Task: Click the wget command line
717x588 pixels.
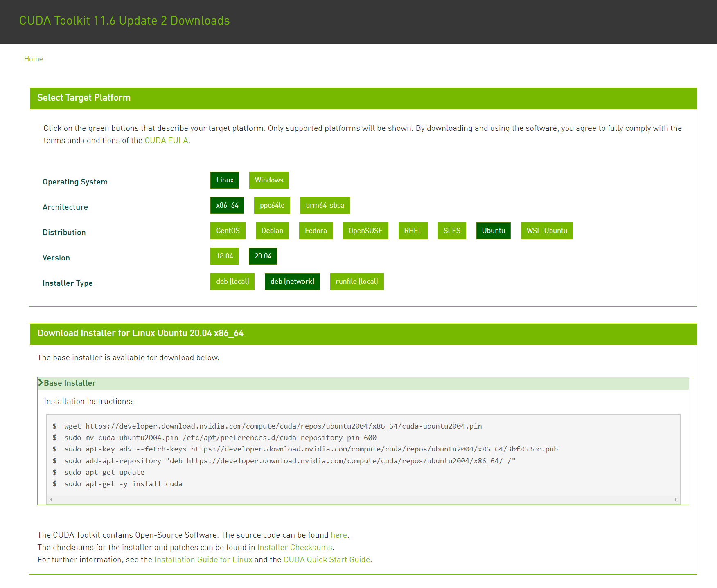Action: [x=273, y=426]
